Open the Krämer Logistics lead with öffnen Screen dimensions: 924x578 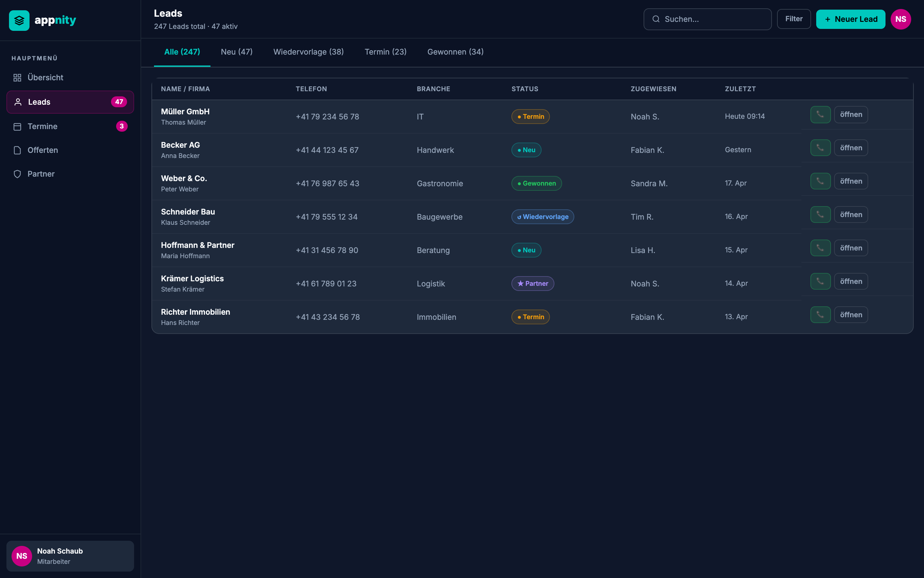point(851,281)
